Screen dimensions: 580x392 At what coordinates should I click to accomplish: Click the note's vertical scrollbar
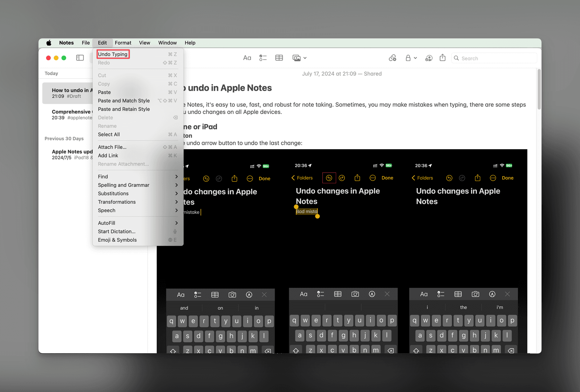(539, 89)
